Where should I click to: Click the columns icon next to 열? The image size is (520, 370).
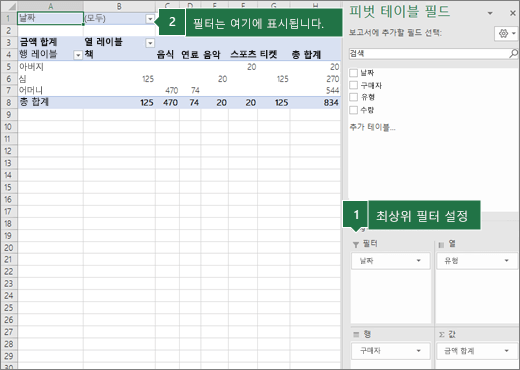click(441, 245)
